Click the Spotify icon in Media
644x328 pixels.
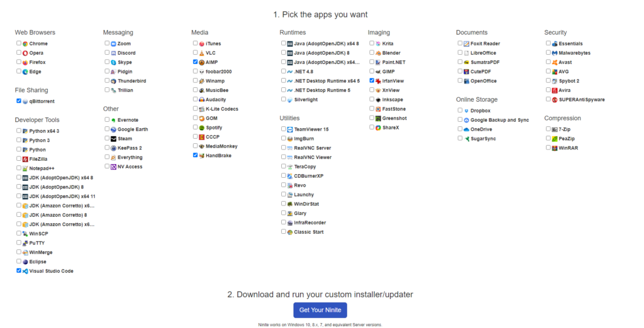201,128
